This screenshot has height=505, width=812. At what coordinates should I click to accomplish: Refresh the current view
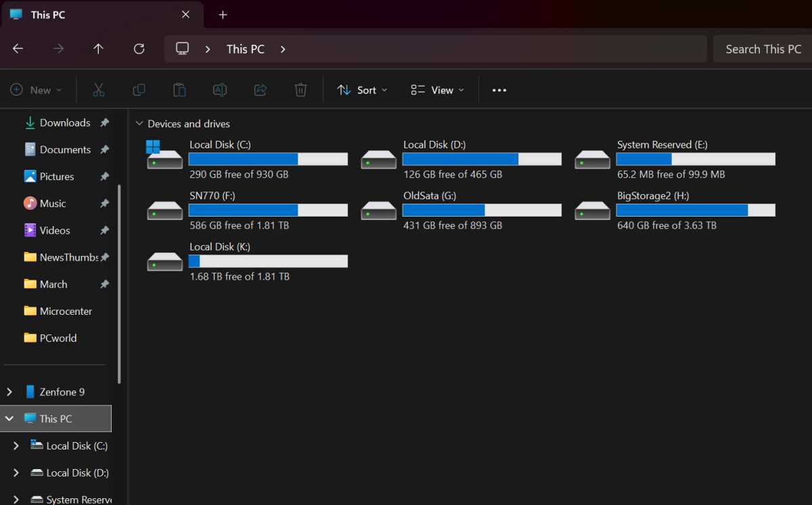point(139,48)
